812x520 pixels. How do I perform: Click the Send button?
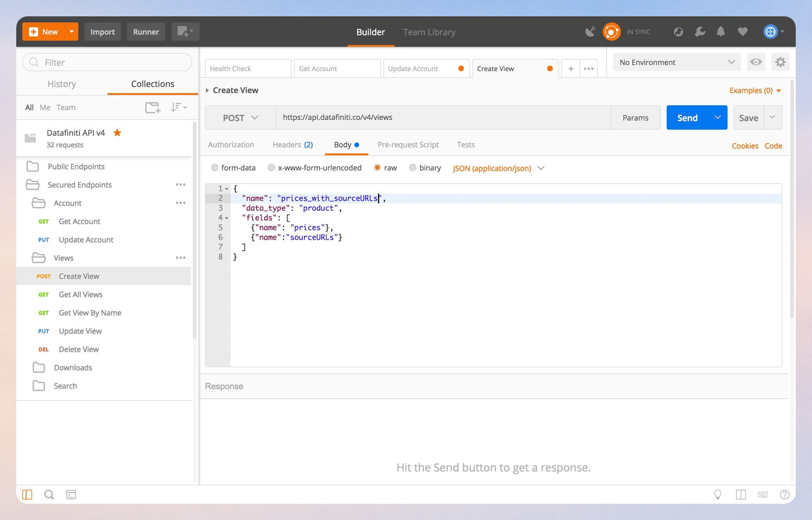pyautogui.click(x=687, y=117)
